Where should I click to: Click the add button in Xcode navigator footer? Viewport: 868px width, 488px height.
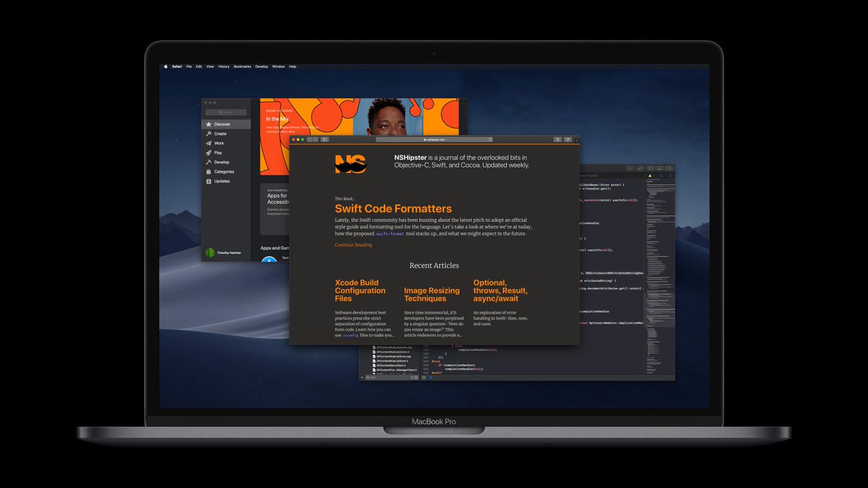(362, 377)
